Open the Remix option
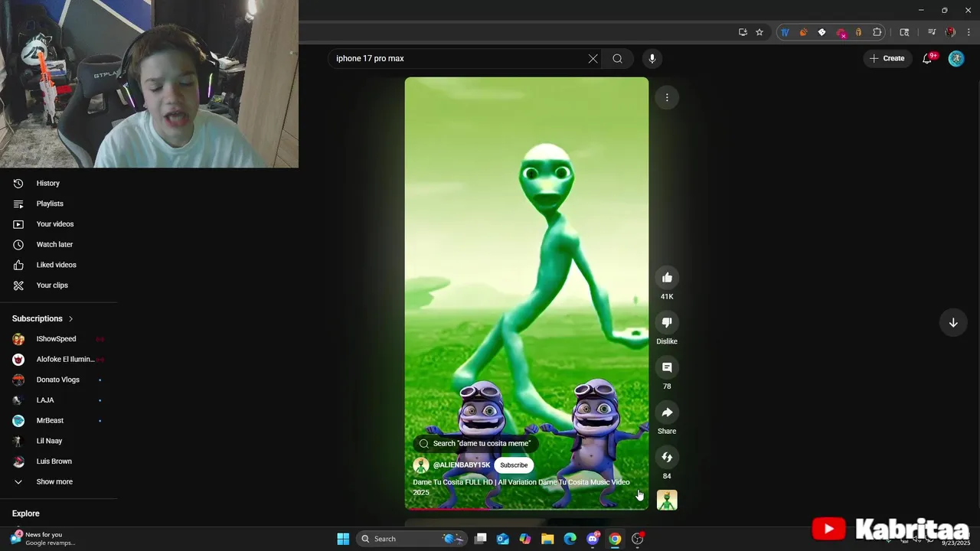Image resolution: width=980 pixels, height=551 pixels. coord(667,457)
